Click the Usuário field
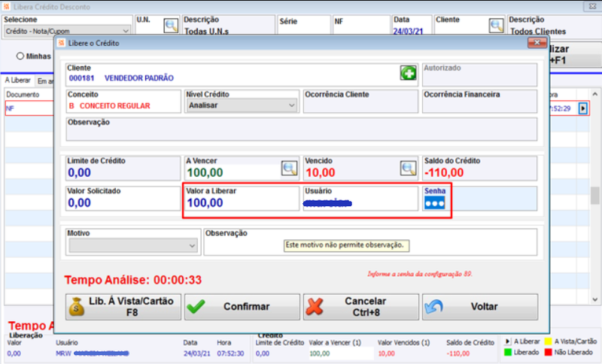Image resolution: width=602 pixels, height=364 pixels. (x=360, y=199)
